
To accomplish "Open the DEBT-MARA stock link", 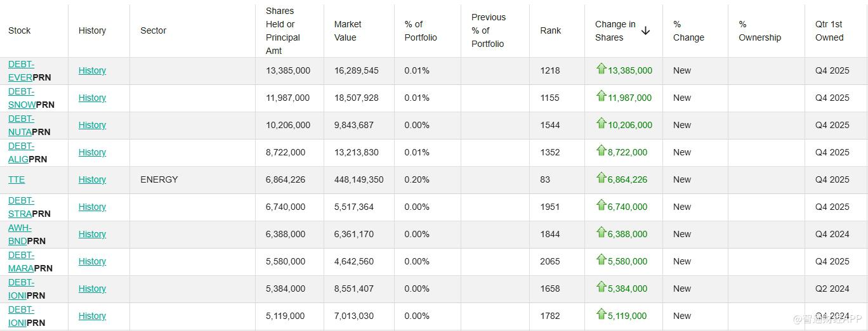I will (x=21, y=261).
